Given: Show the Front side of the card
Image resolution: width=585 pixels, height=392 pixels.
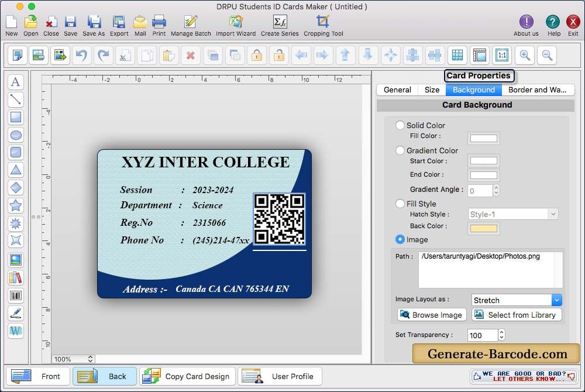Looking at the screenshot, I should click(x=38, y=376).
